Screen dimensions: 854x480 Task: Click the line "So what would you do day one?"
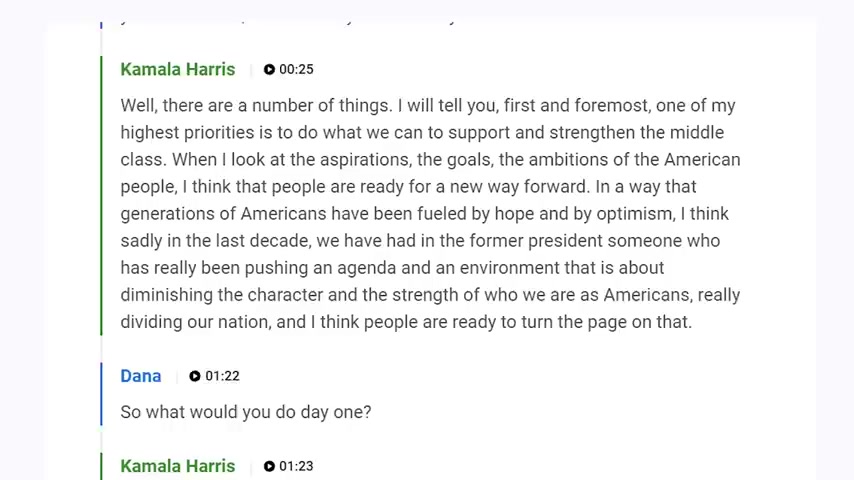pos(246,412)
